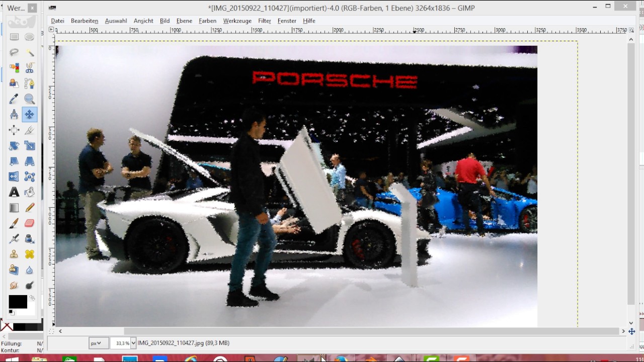Select the Pencil tool
The height and width of the screenshot is (362, 644).
point(30,208)
